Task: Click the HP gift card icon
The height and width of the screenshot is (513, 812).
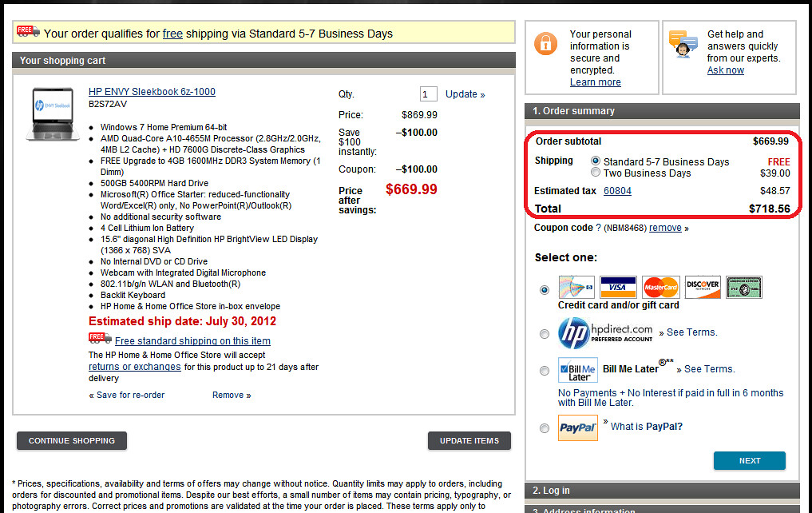Action: point(576,287)
